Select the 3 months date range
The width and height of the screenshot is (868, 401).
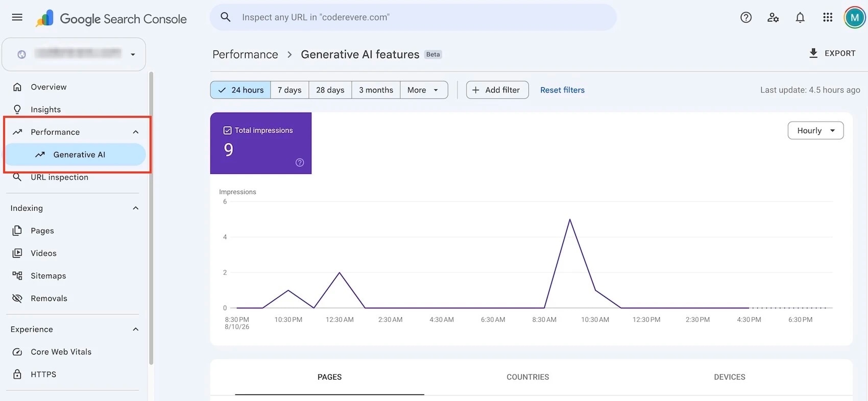pyautogui.click(x=376, y=90)
